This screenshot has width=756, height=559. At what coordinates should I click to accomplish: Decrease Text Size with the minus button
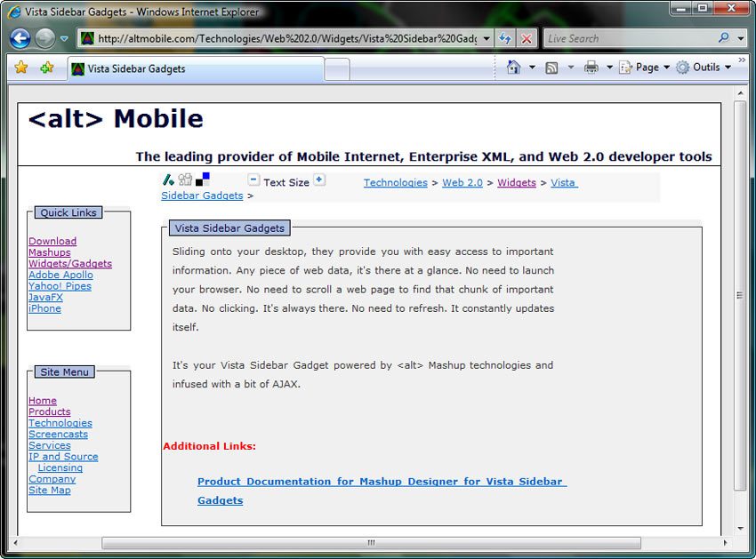pyautogui.click(x=253, y=180)
